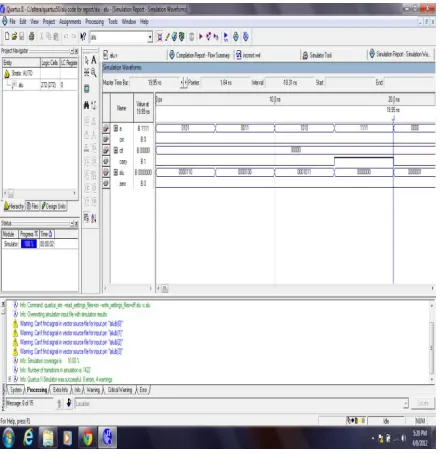Click the Full Screen tool icon
Image resolution: width=440 pixels, height=454 pixels.
tap(87, 89)
